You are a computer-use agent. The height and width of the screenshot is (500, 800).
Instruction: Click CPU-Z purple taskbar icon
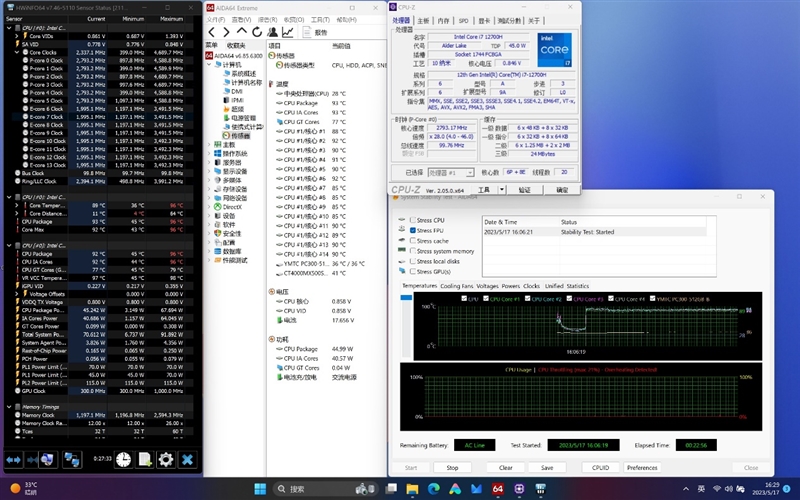[x=519, y=489]
